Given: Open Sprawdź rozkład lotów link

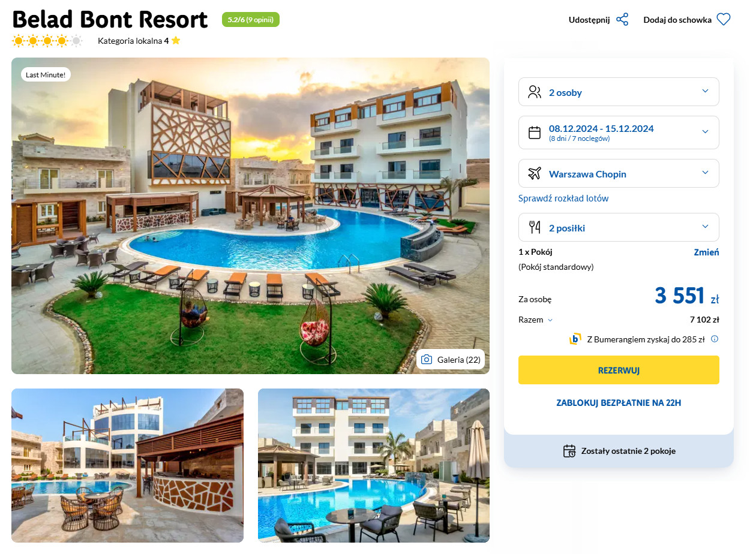Looking at the screenshot, I should [563, 198].
